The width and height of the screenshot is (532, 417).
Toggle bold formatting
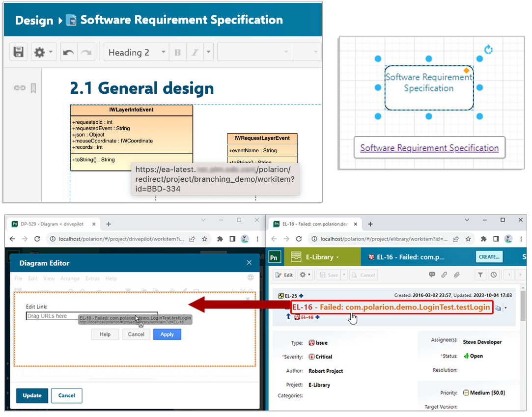coord(177,53)
